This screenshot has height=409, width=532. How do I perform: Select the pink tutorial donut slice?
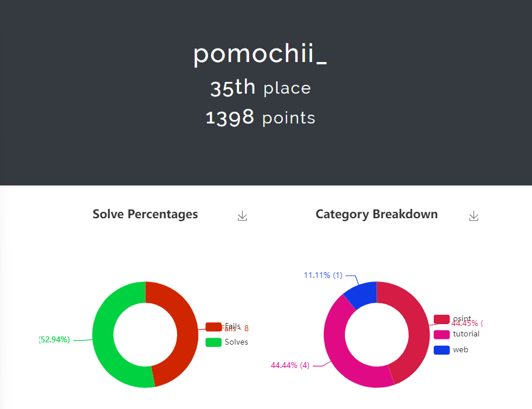tap(339, 351)
